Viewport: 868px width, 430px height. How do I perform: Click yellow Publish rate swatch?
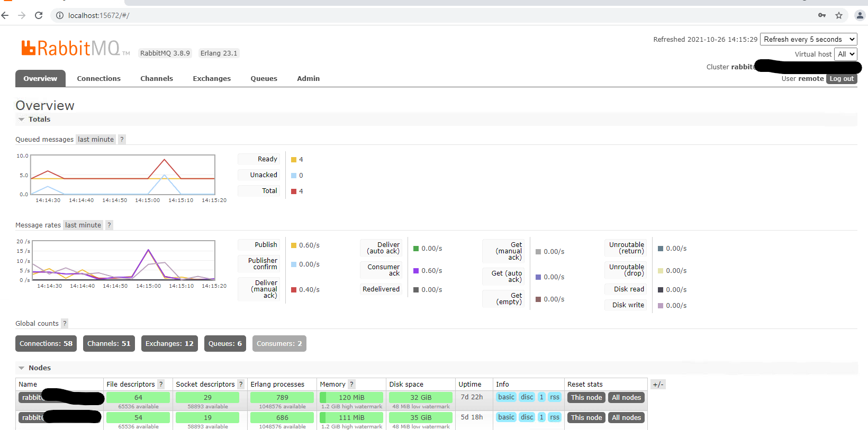pos(294,245)
